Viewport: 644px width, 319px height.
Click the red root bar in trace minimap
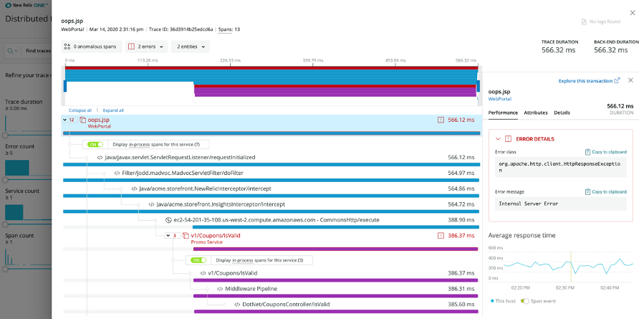click(271, 68)
